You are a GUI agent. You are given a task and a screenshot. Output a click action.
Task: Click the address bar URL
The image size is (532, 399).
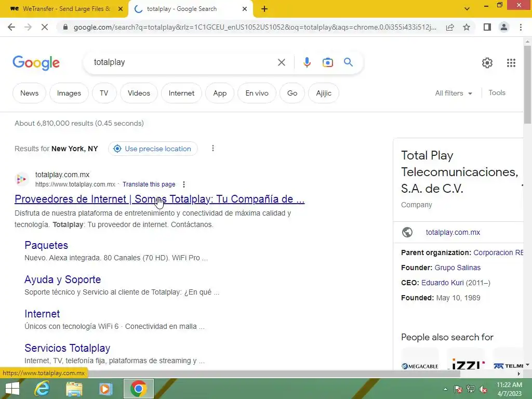[x=255, y=27]
